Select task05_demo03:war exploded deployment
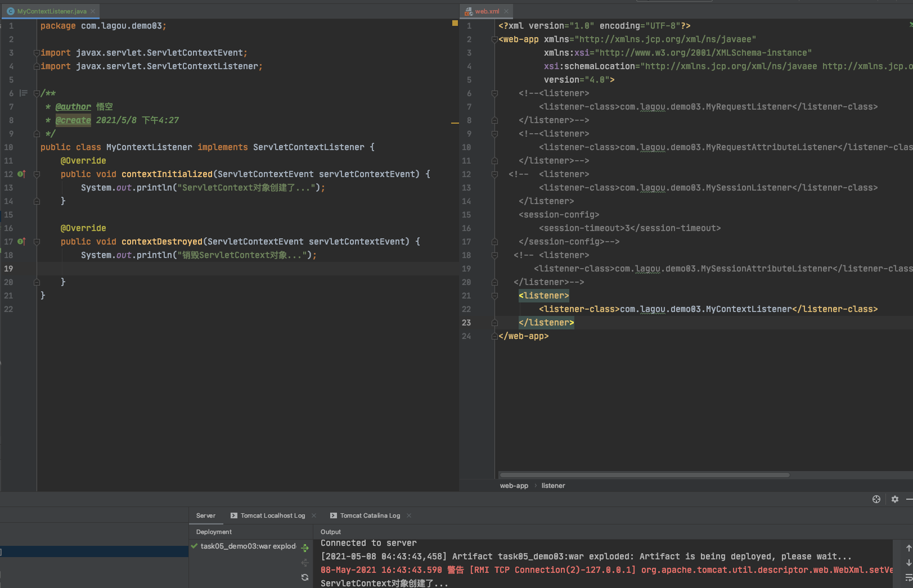 (x=244, y=546)
